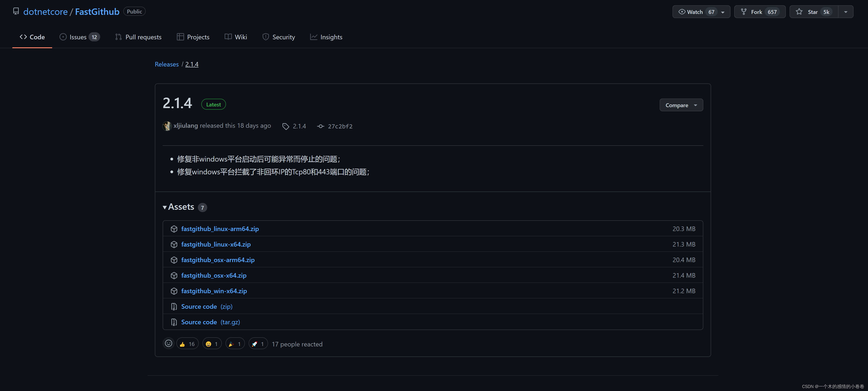Image resolution: width=868 pixels, height=391 pixels.
Task: Open the Security tab
Action: click(x=279, y=37)
